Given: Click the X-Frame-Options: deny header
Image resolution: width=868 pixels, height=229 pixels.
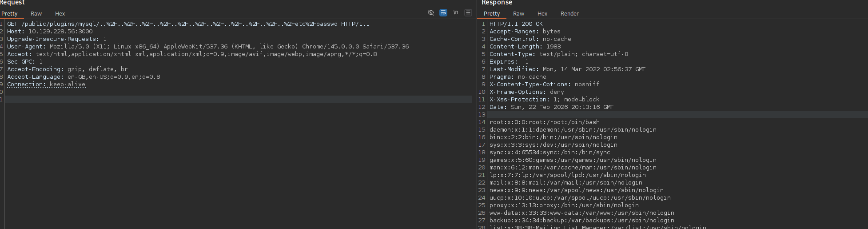Looking at the screenshot, I should (x=527, y=92).
